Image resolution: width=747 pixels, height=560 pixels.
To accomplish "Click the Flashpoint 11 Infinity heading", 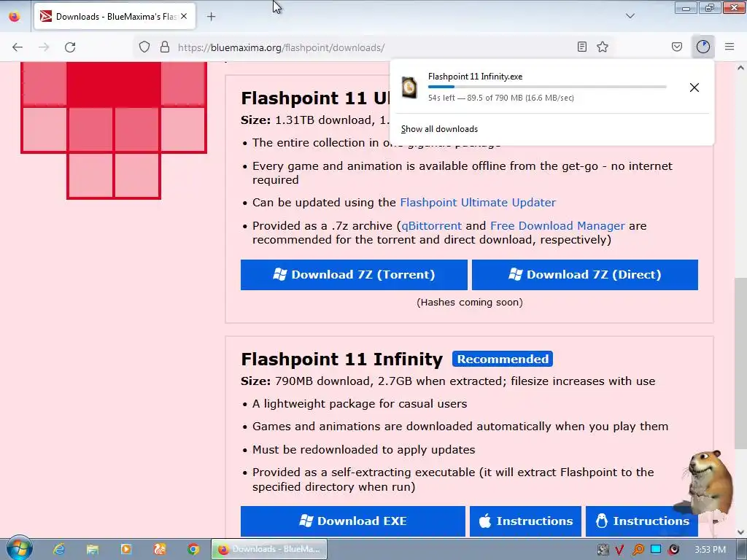I will (341, 359).
